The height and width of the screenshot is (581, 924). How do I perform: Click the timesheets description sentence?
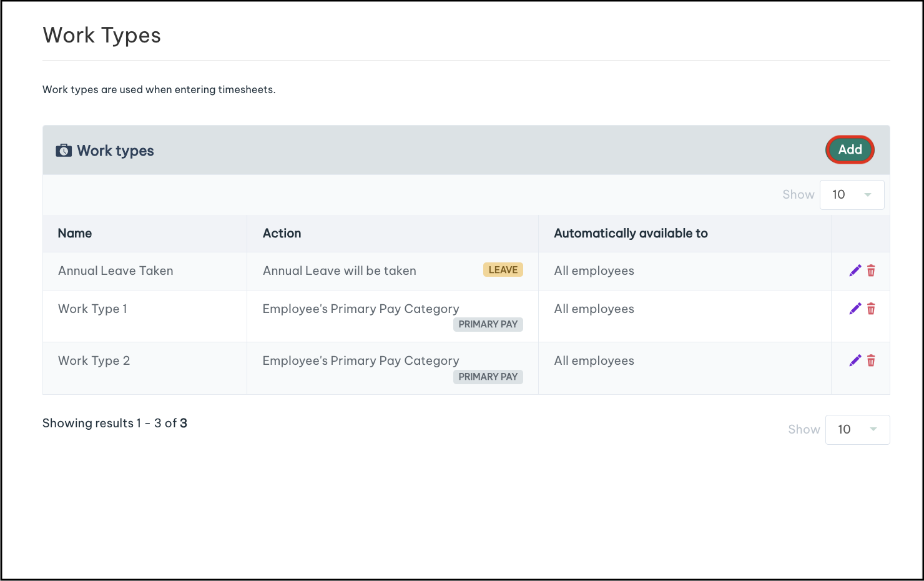point(159,89)
